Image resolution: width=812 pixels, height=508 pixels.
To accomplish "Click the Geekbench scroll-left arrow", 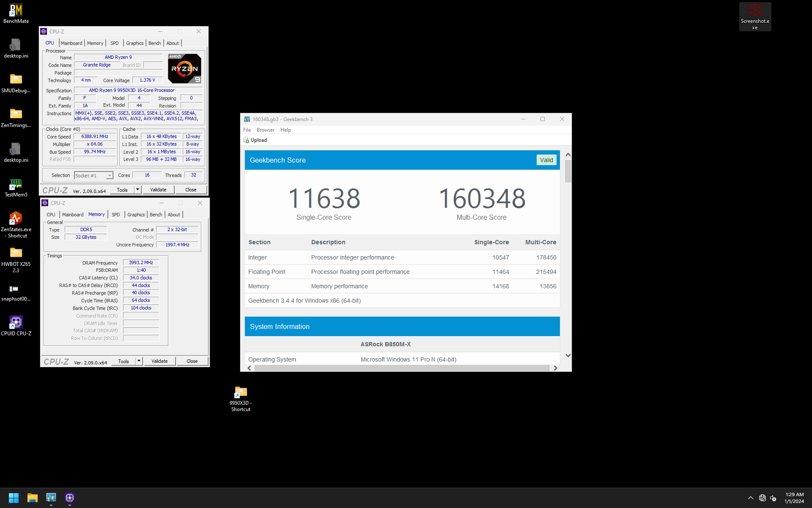I will pos(250,368).
